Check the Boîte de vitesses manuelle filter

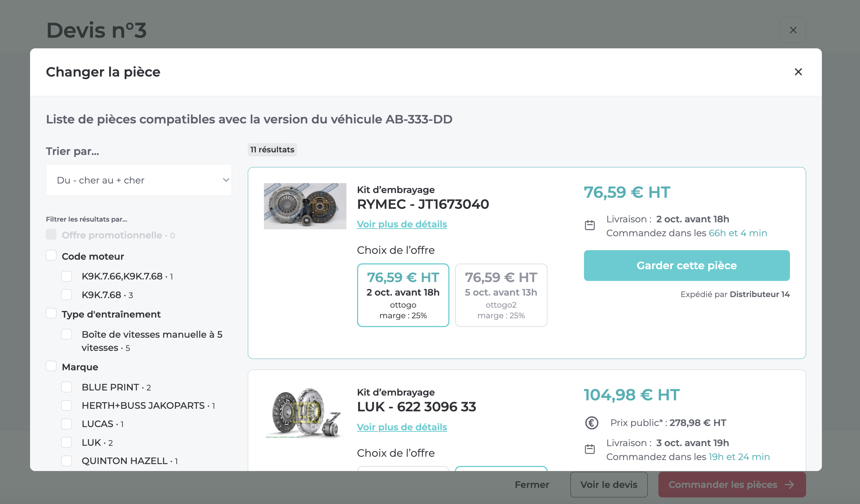coord(67,334)
